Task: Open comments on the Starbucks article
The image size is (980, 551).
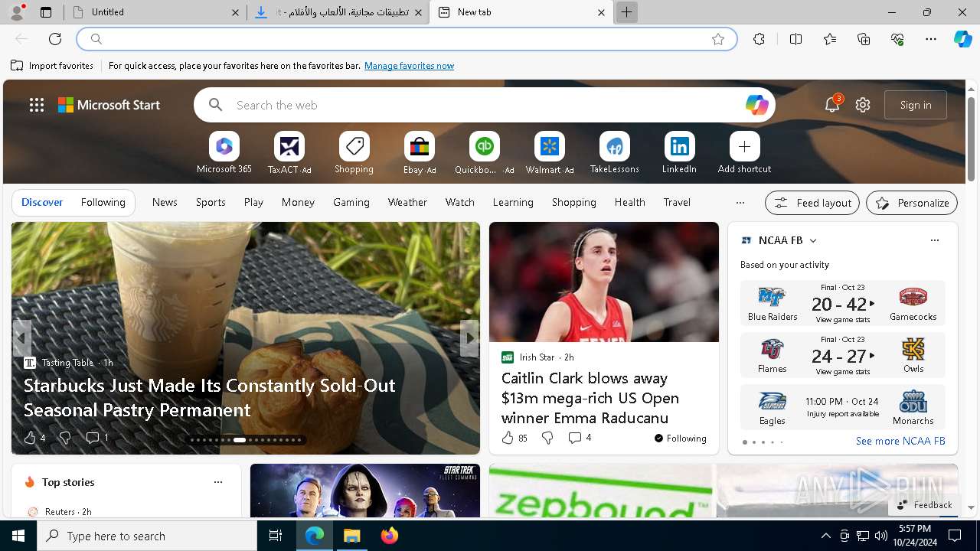Action: coord(96,438)
